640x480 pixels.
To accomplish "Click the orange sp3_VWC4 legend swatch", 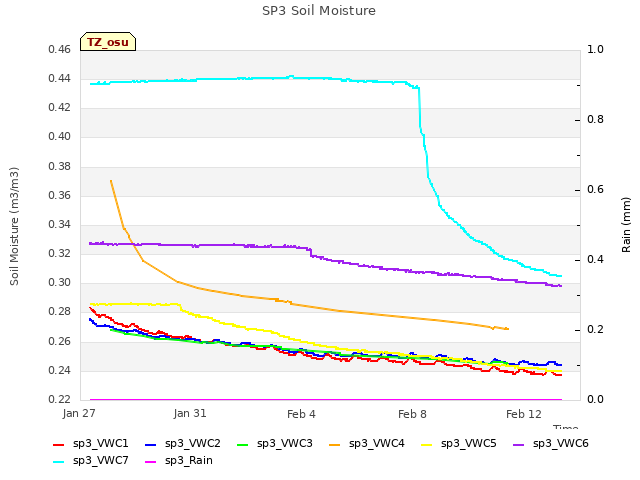I will coord(335,444).
